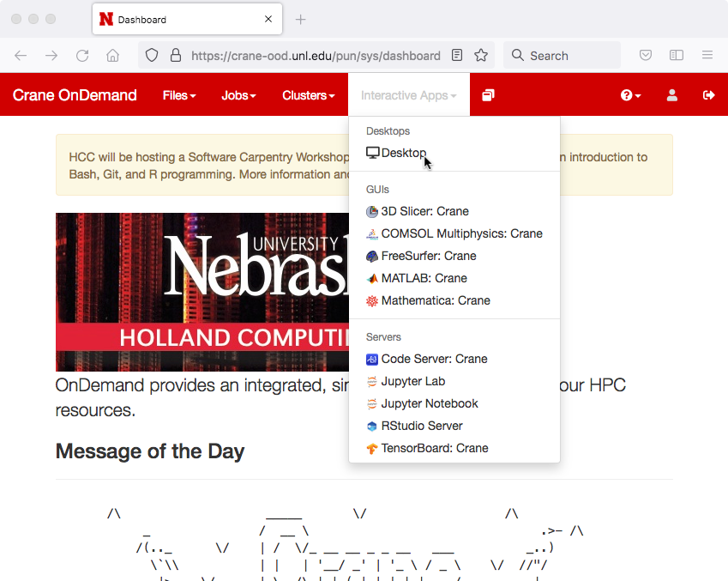Open the Help dropdown
This screenshot has height=581, width=728.
coord(630,95)
